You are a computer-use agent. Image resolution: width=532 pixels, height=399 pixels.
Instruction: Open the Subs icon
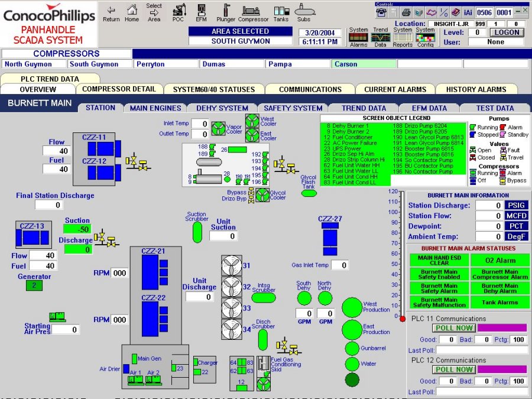click(x=303, y=12)
